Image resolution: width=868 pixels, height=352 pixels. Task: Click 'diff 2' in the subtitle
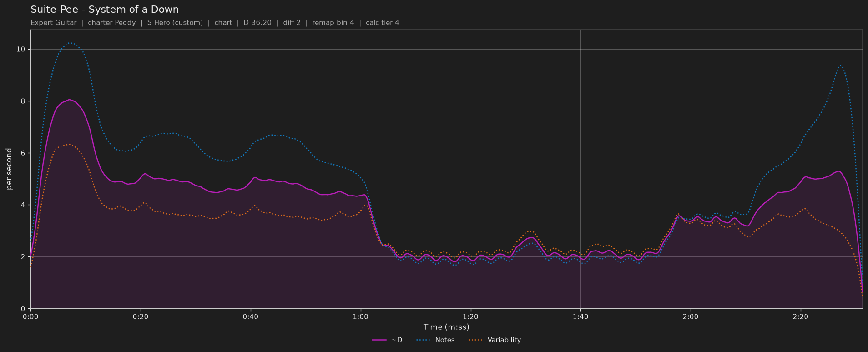pos(292,23)
